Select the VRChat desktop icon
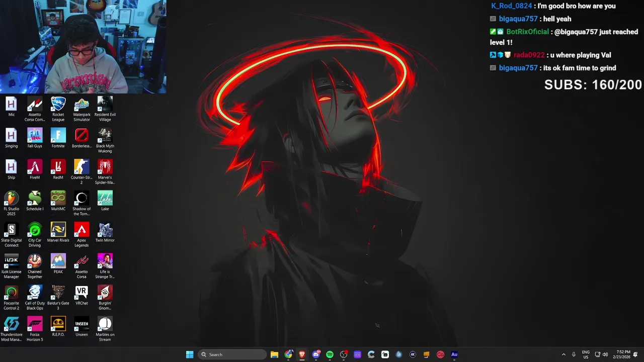Viewport: 644px width, 362px height. click(82, 295)
